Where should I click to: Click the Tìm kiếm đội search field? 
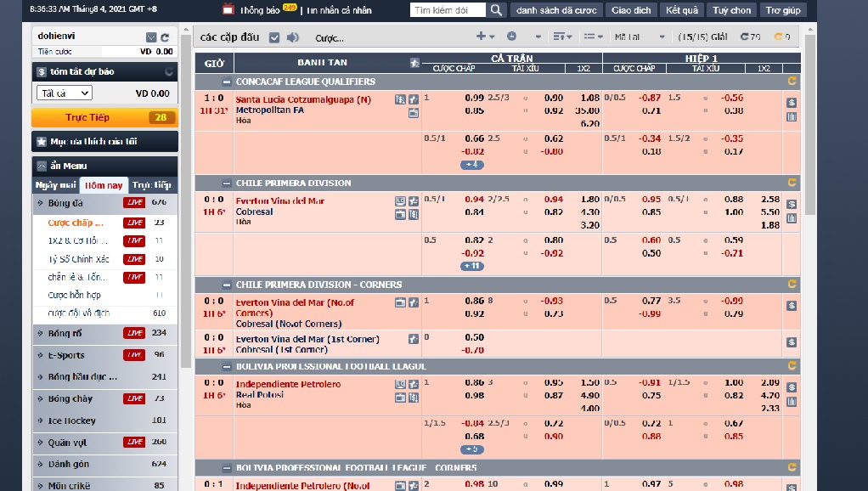pos(448,10)
